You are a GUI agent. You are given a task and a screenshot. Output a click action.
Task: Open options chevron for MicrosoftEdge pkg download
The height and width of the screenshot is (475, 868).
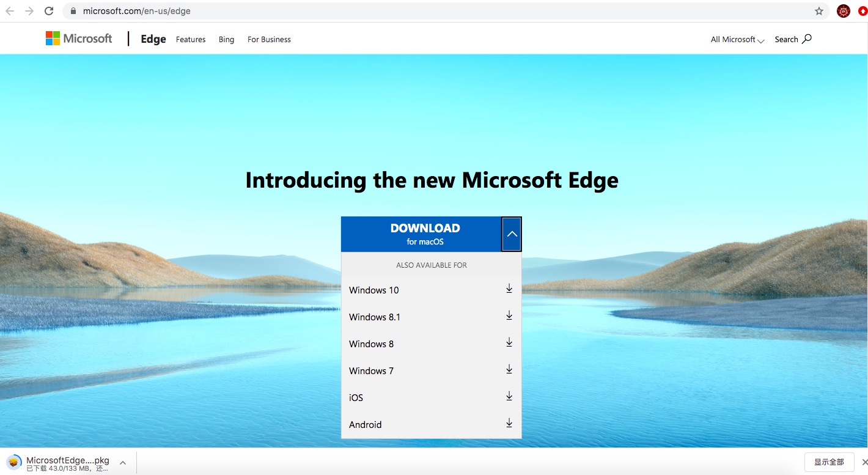[123, 463]
